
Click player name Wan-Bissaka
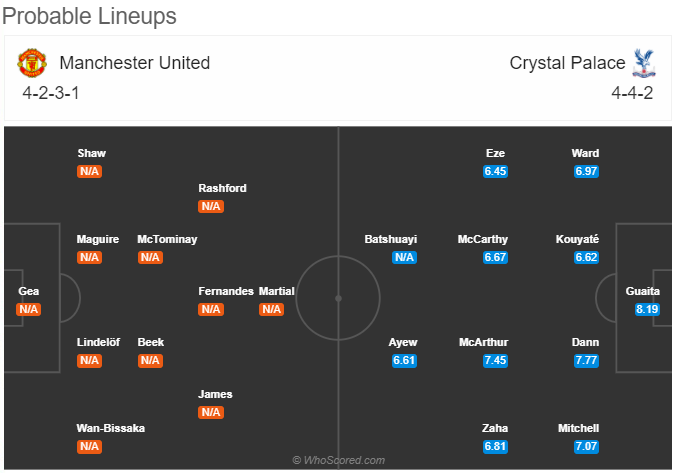point(111,428)
